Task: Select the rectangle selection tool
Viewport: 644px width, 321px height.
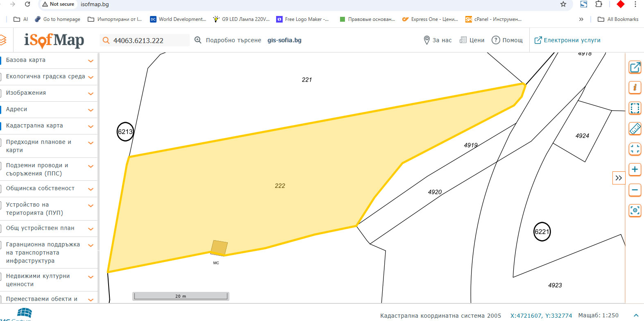Action: (x=635, y=108)
